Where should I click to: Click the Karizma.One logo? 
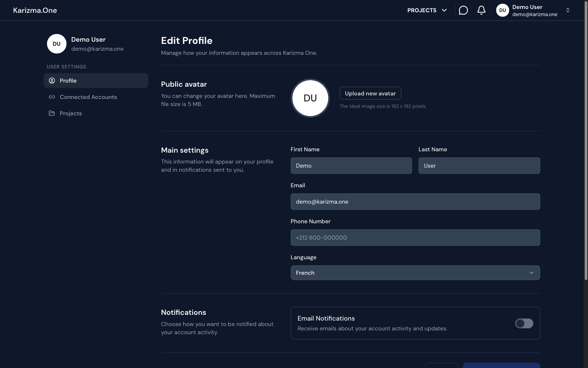click(35, 10)
